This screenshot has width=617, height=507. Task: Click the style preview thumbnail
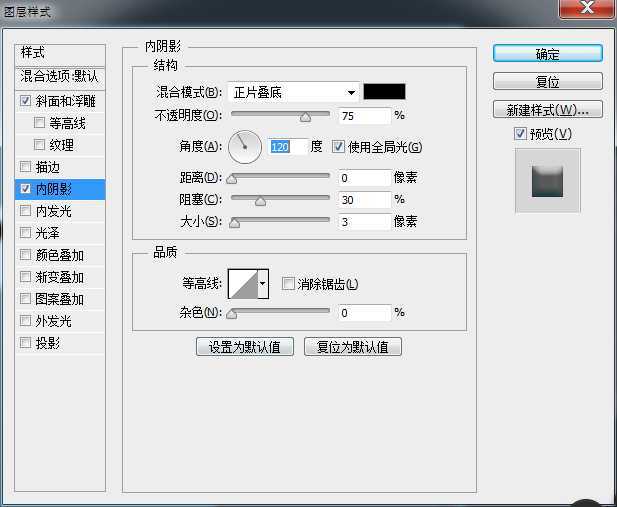point(547,180)
